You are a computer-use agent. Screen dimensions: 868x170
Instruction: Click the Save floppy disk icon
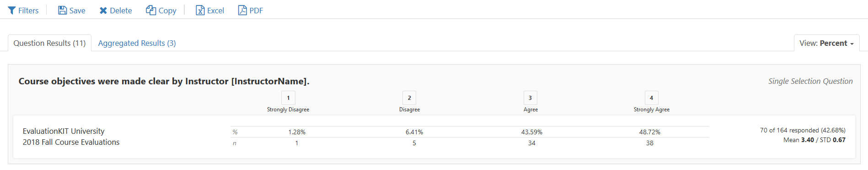pos(62,10)
